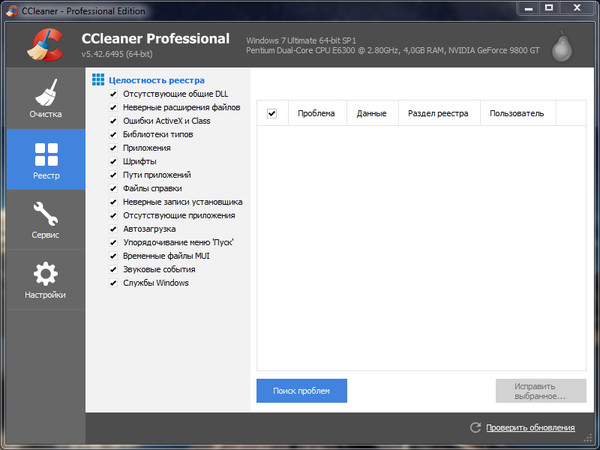This screenshot has height=450, width=600.
Task: Click the Данные column header
Action: click(x=372, y=114)
